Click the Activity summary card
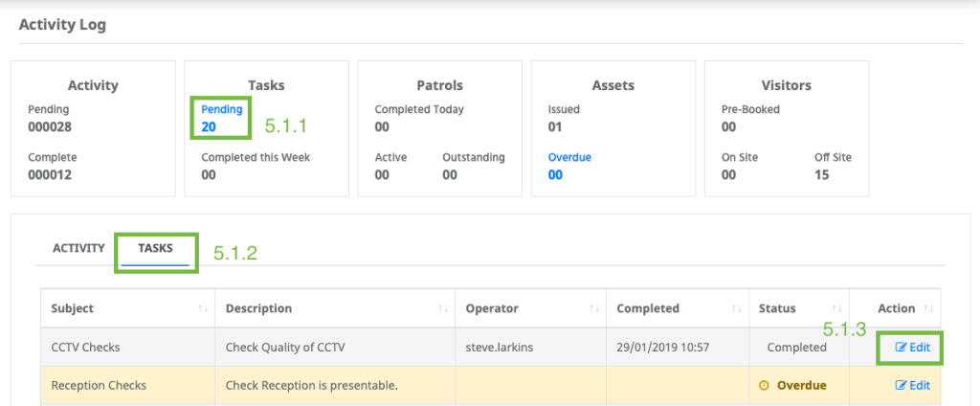This screenshot has width=980, height=406. (93, 128)
